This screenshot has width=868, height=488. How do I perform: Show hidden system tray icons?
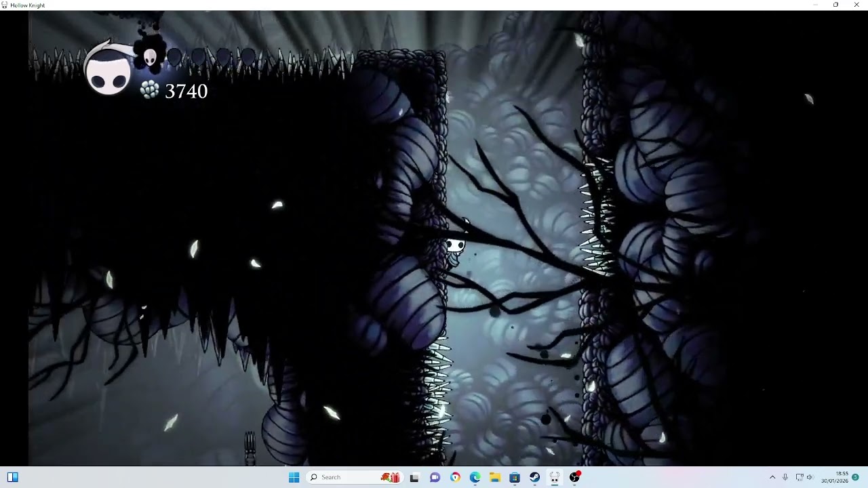(x=772, y=477)
